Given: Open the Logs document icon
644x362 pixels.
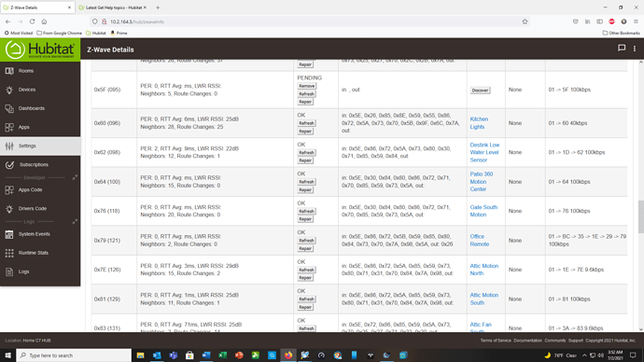Looking at the screenshot, I should 9,271.
